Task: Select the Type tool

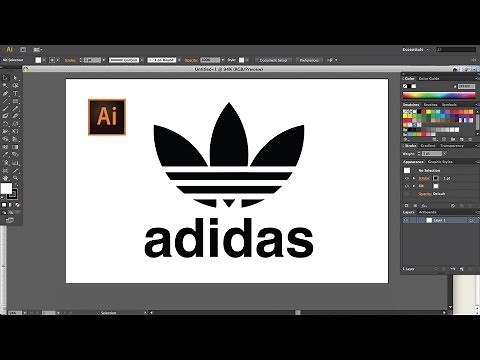Action: [15, 93]
